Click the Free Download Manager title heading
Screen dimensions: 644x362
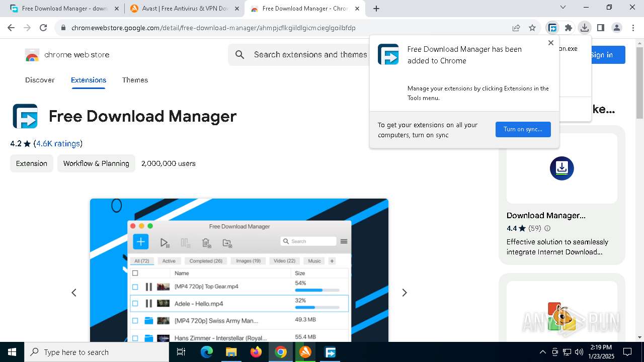tap(142, 116)
